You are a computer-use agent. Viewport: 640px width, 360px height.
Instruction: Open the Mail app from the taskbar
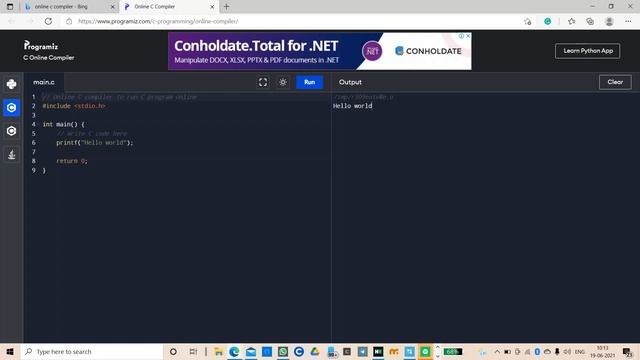(x=251, y=351)
